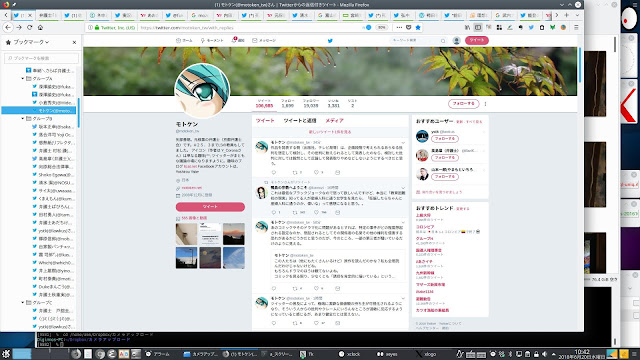Go back with the browser back arrow
The width and height of the screenshot is (640, 360).
click(8, 27)
